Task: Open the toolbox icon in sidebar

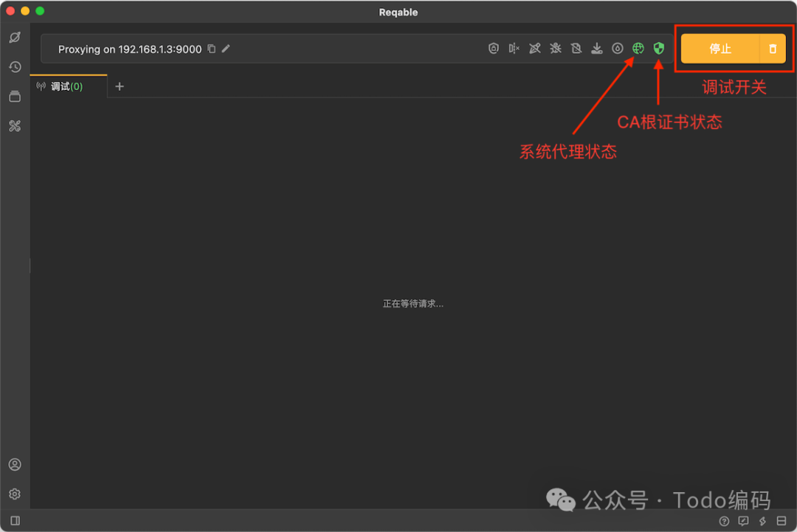Action: click(x=15, y=126)
